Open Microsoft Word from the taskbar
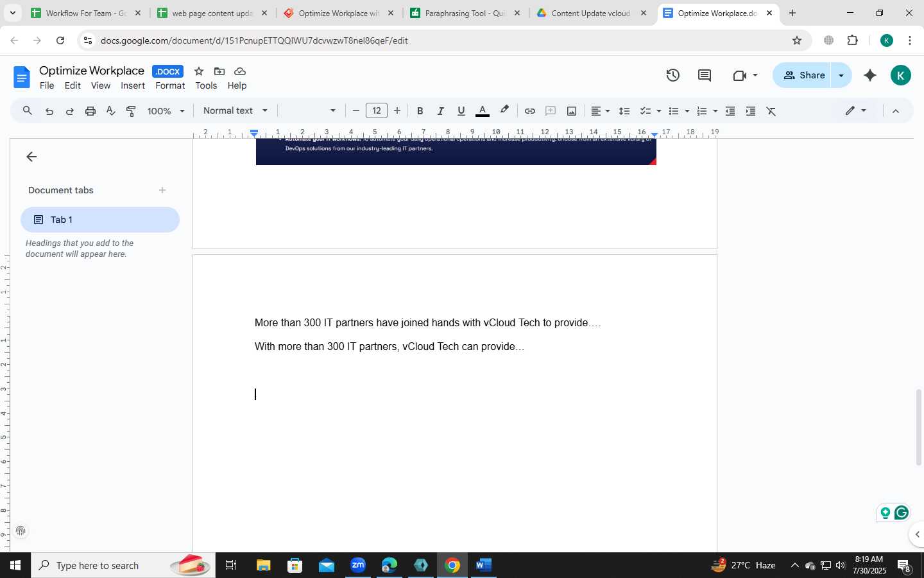This screenshot has width=924, height=578. pyautogui.click(x=484, y=565)
